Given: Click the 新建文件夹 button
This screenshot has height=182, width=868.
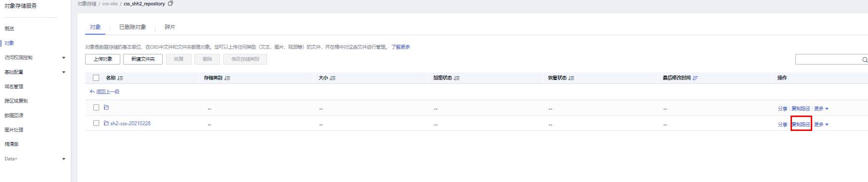Looking at the screenshot, I should click(143, 59).
